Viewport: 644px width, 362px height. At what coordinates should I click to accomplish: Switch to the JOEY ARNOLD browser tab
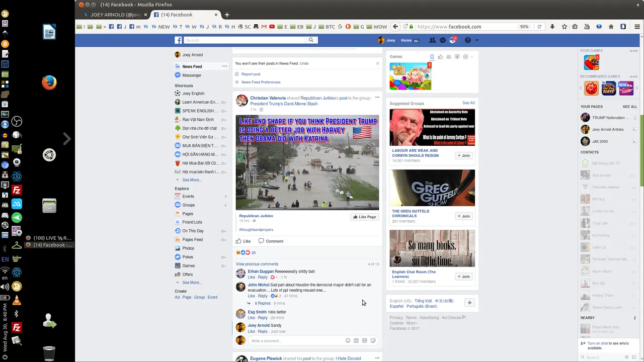[x=116, y=15]
